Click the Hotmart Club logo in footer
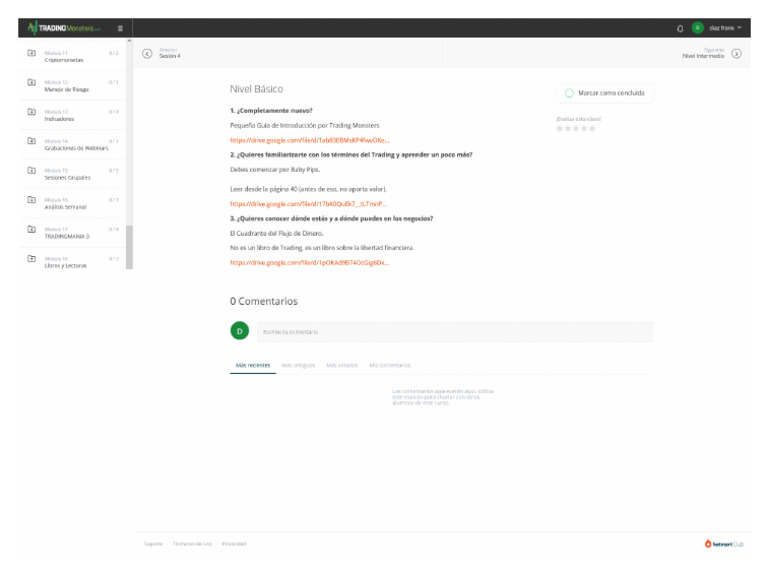 [724, 544]
